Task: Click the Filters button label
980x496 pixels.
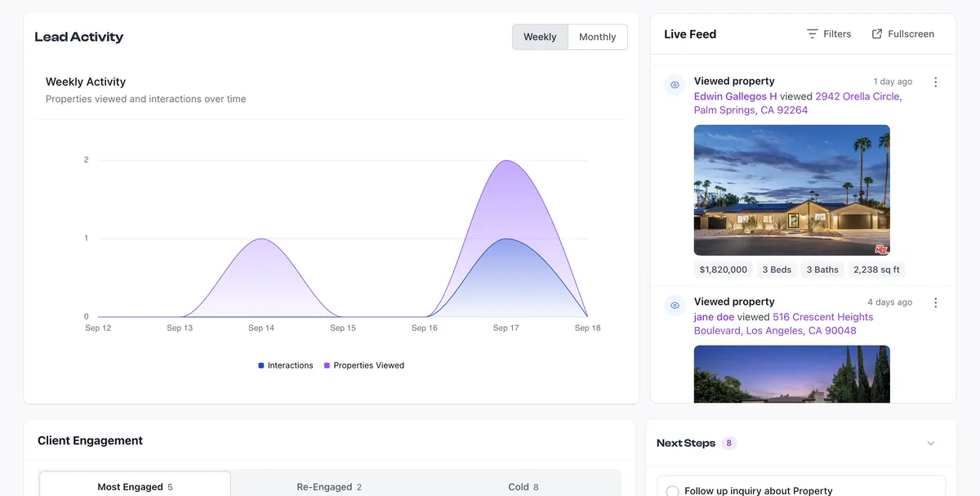Action: (x=837, y=34)
